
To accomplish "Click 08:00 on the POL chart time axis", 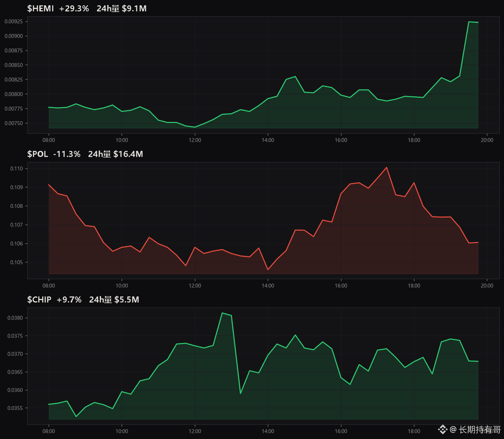I will [x=49, y=285].
